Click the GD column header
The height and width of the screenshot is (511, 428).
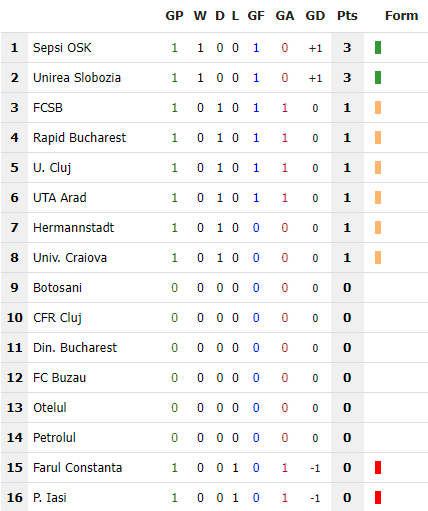click(315, 16)
